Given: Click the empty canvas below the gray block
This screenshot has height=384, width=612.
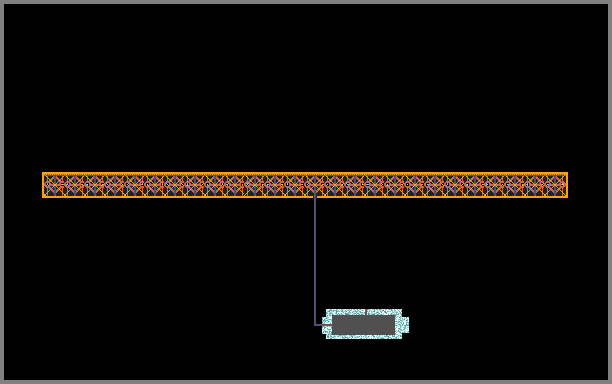Looking at the screenshot, I should 364,359.
